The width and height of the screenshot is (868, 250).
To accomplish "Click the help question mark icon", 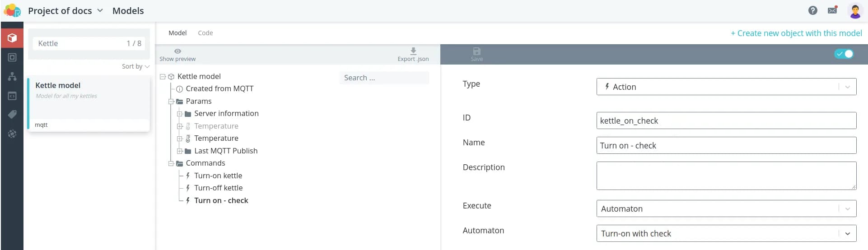I will point(812,10).
